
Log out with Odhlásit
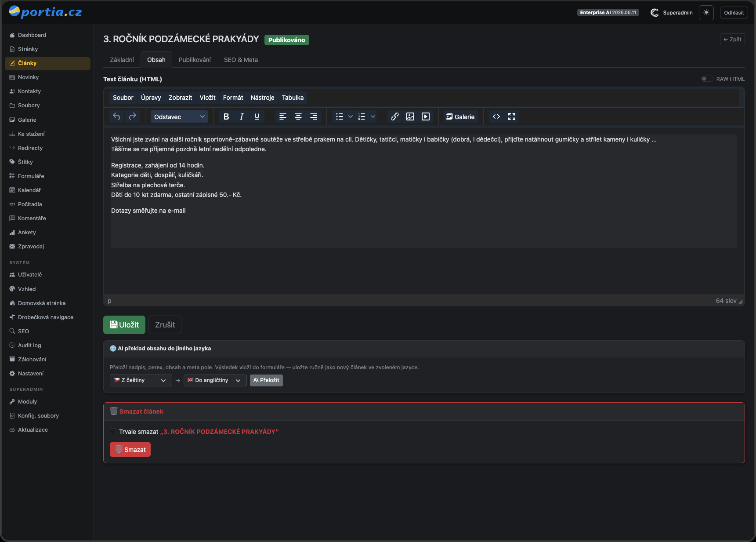[x=734, y=13]
